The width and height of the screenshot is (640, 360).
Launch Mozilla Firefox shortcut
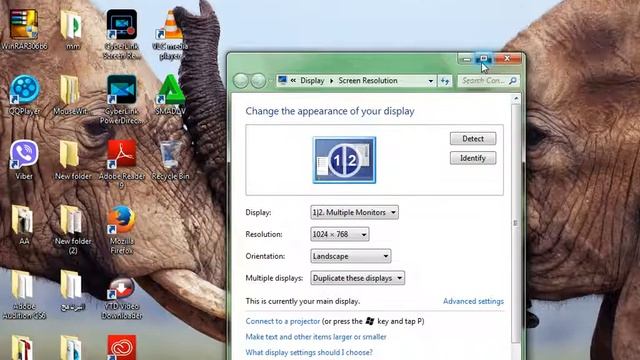(121, 229)
